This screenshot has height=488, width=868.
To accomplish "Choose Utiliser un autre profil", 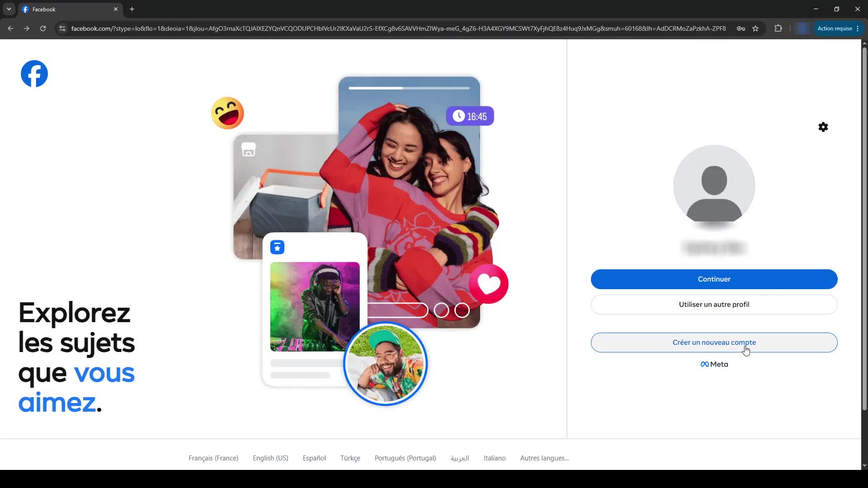I will pyautogui.click(x=714, y=305).
